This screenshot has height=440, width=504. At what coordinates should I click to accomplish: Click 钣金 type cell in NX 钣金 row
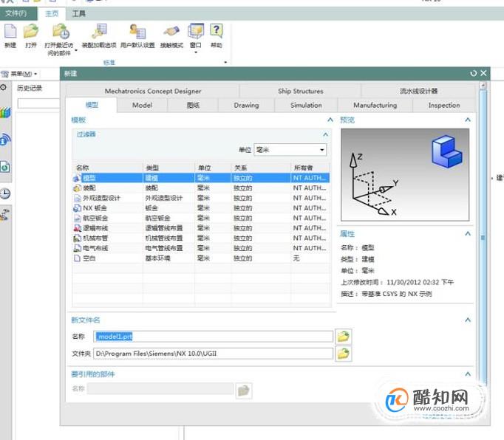point(168,208)
